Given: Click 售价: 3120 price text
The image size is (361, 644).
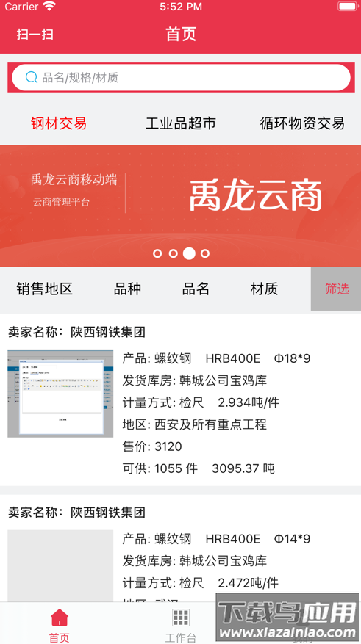Looking at the screenshot, I should pyautogui.click(x=152, y=446).
